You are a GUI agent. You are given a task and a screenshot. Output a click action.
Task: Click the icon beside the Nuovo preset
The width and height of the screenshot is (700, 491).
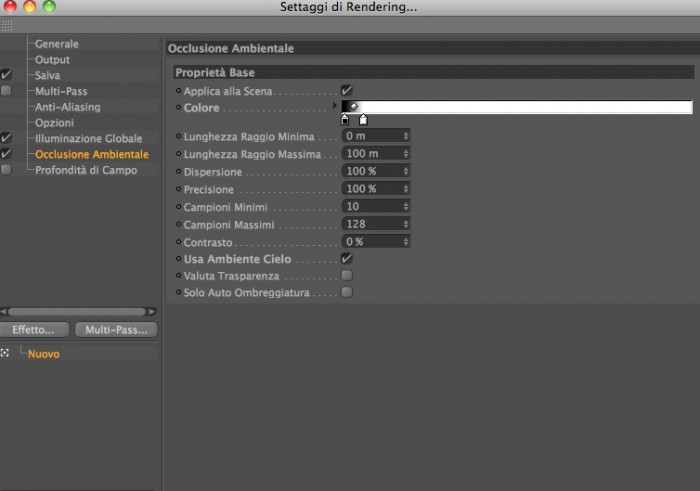click(5, 353)
